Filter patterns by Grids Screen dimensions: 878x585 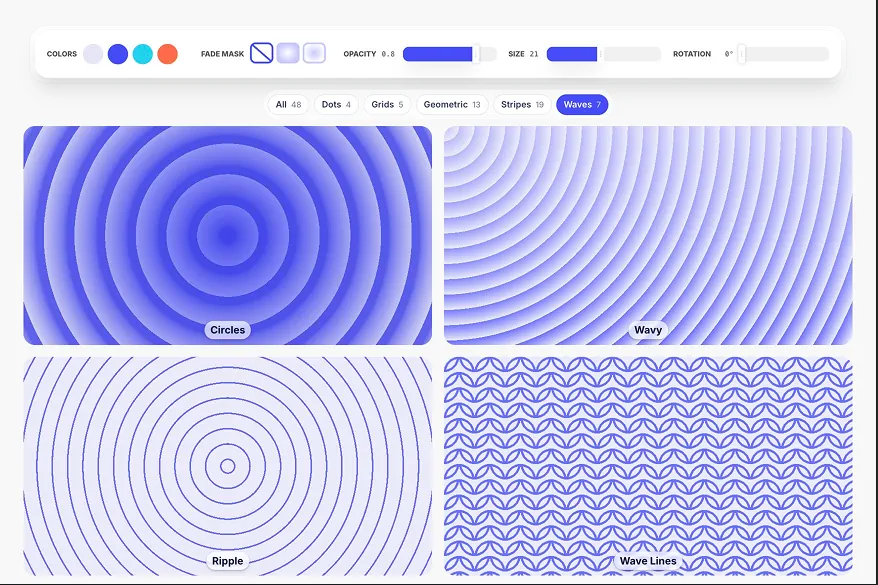pyautogui.click(x=387, y=105)
